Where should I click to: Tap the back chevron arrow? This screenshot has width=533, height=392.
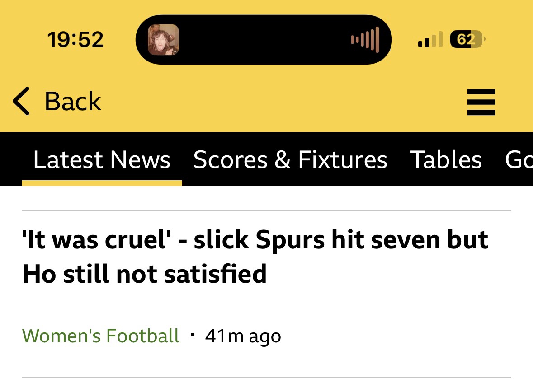point(21,101)
